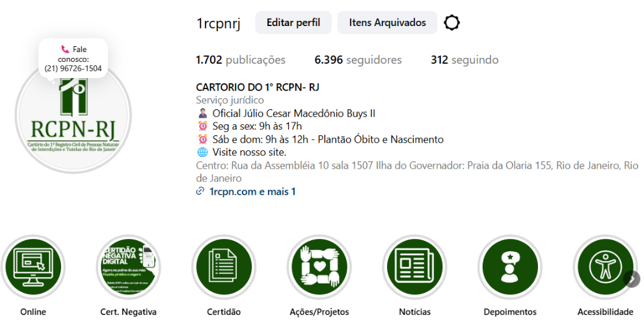Click the Notícias label

pyautogui.click(x=415, y=312)
